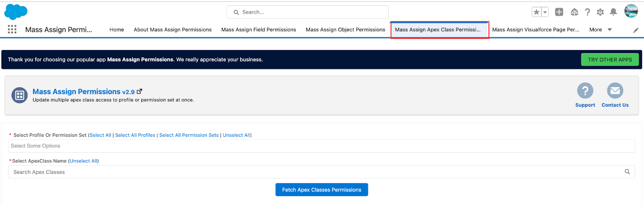This screenshot has width=644, height=205.
Task: Click the Mass Assign Permi... app name
Action: [x=59, y=29]
